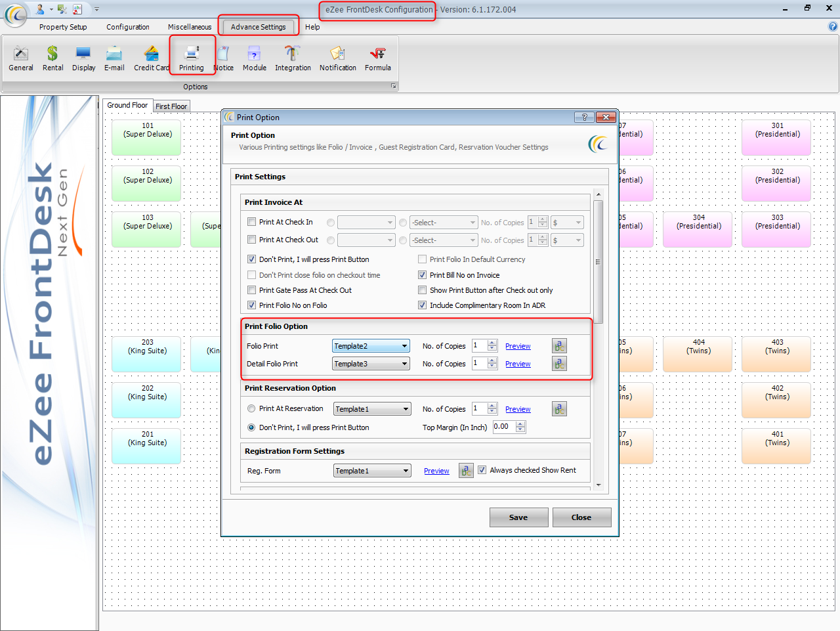Toggle Always checked Show Rent checkbox
Image resolution: width=840 pixels, height=631 pixels.
(482, 470)
